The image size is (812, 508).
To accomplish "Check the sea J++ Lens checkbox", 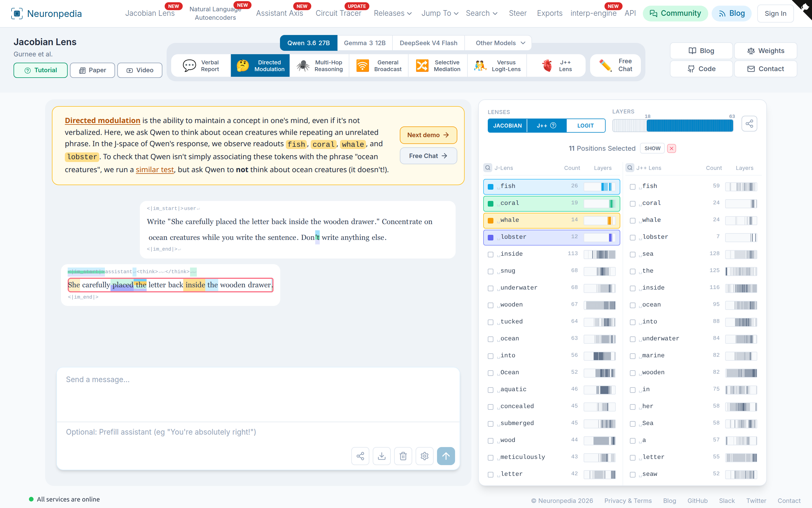I will pos(632,254).
